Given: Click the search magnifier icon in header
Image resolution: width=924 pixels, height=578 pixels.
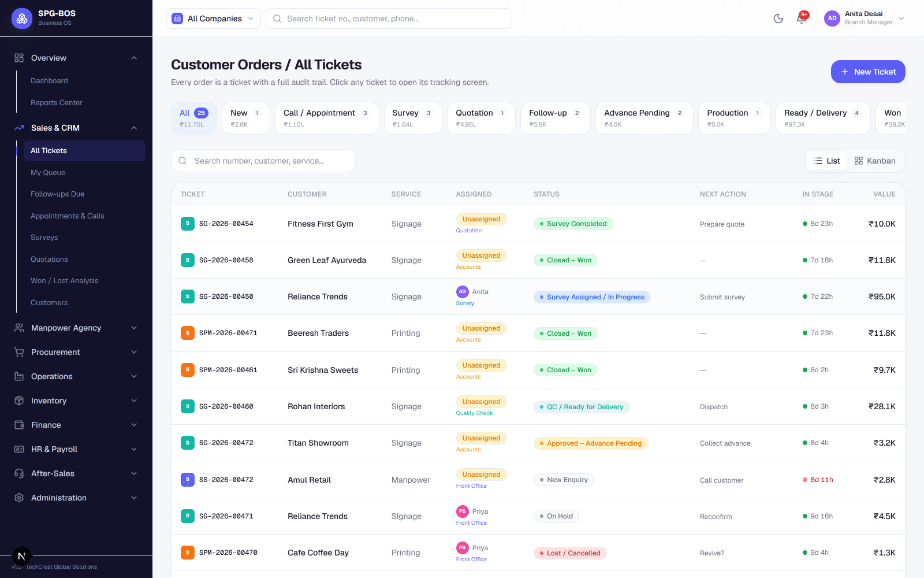Looking at the screenshot, I should pyautogui.click(x=277, y=18).
